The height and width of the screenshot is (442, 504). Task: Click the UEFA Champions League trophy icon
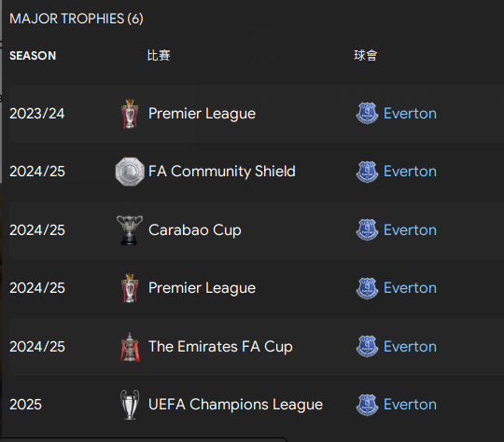tap(130, 405)
